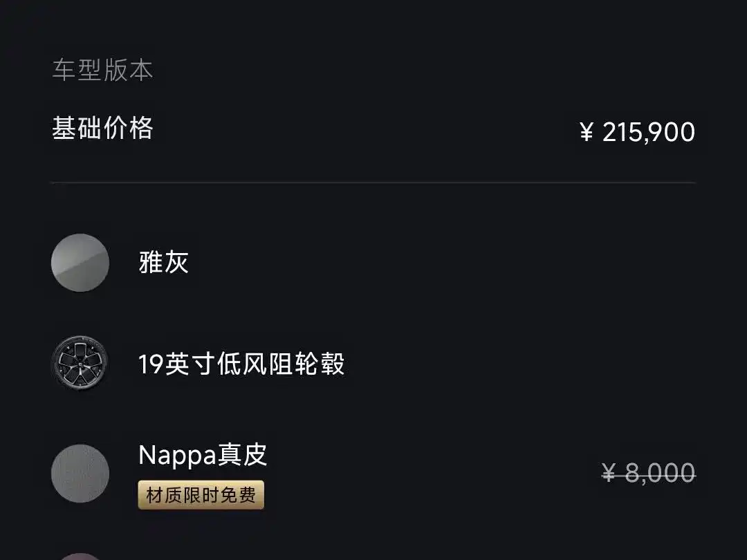This screenshot has width=747, height=560.
Task: Click the yen symbol before 215,900
Action: tap(587, 132)
